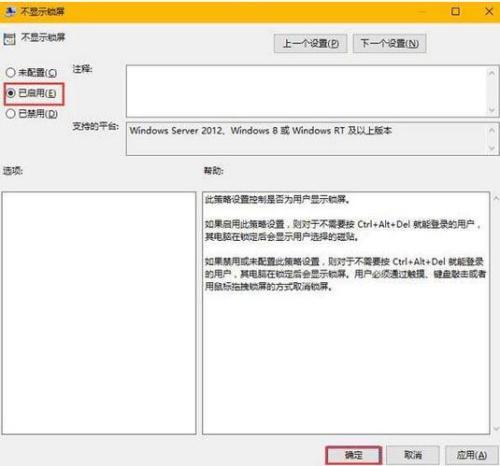The image size is (500, 466).
Task: Click inside the 注释 comment text box
Action: pos(307,91)
